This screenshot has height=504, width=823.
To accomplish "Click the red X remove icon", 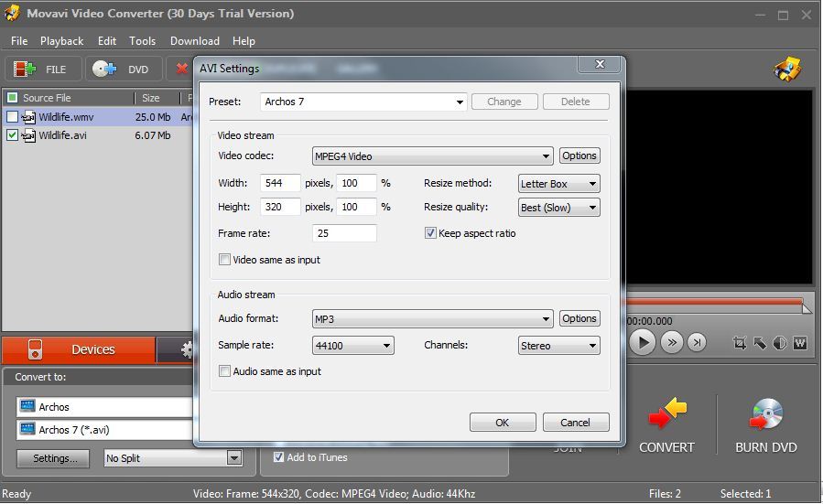I will point(181,69).
